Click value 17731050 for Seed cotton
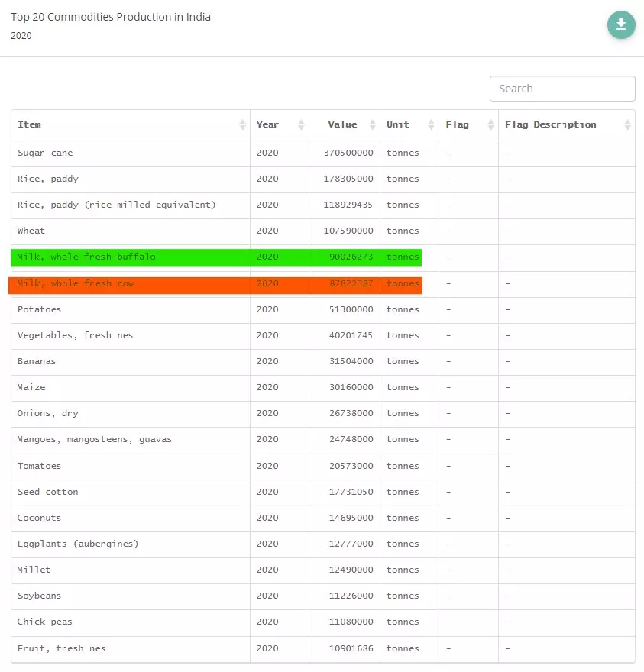 351,492
